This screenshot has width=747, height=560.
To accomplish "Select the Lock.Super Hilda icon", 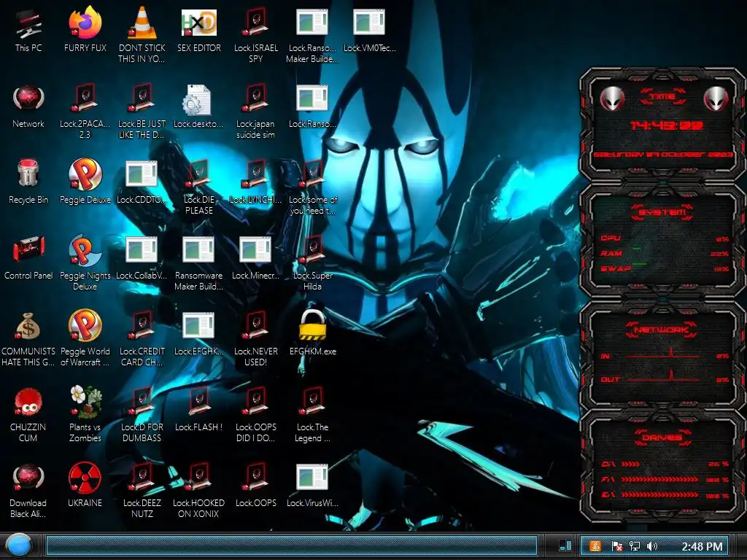I will [312, 249].
